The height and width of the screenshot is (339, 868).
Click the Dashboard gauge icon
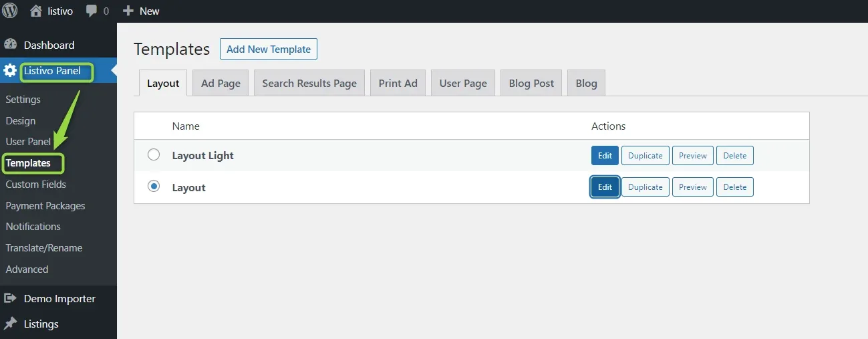(10, 45)
